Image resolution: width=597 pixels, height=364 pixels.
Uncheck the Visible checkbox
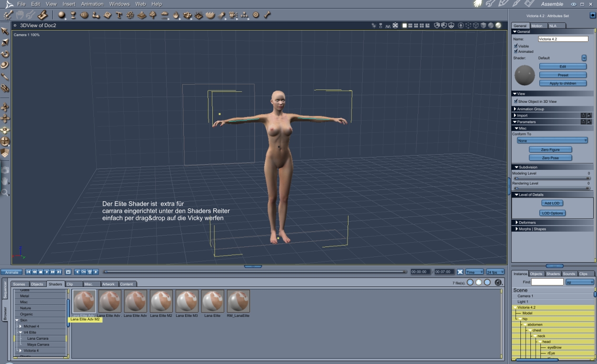[x=516, y=46]
